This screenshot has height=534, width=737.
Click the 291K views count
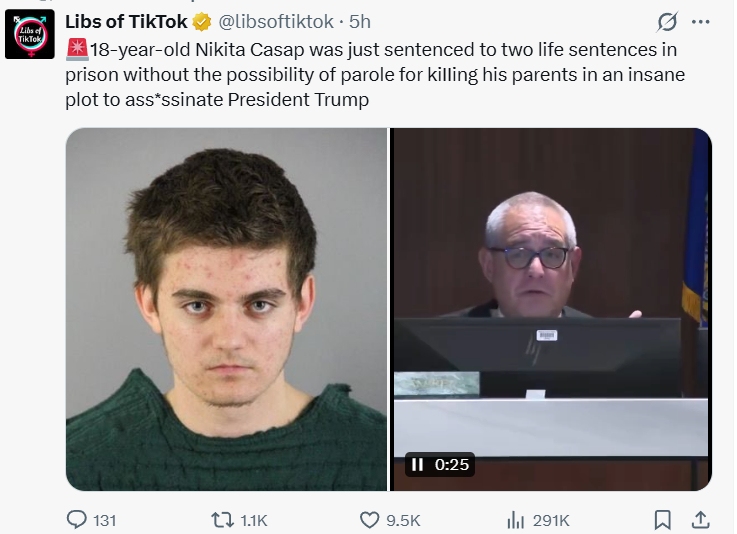point(551,520)
